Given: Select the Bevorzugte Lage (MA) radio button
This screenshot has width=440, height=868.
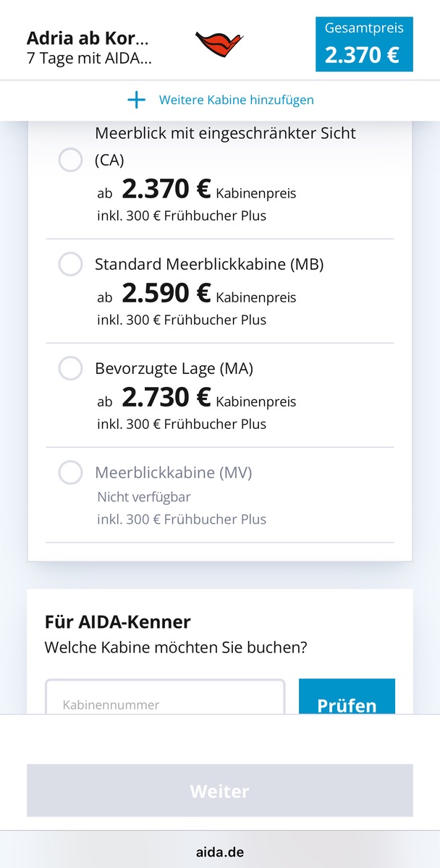Looking at the screenshot, I should (70, 369).
